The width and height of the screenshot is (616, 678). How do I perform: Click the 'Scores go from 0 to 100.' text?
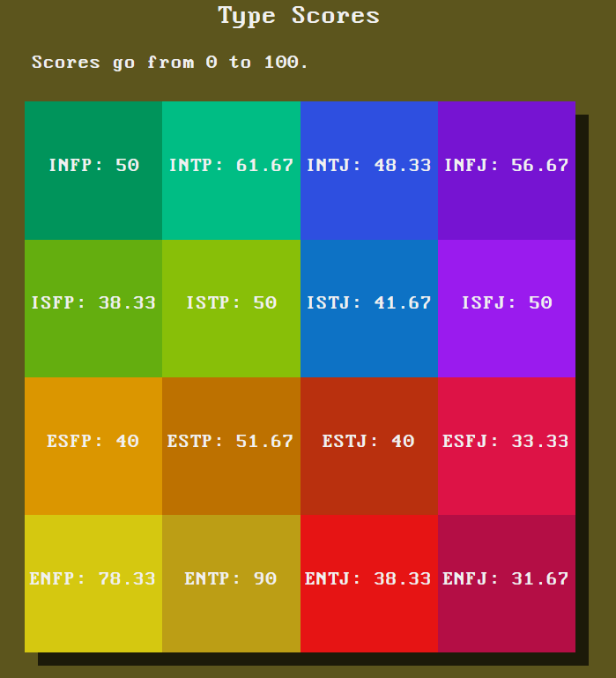point(169,63)
